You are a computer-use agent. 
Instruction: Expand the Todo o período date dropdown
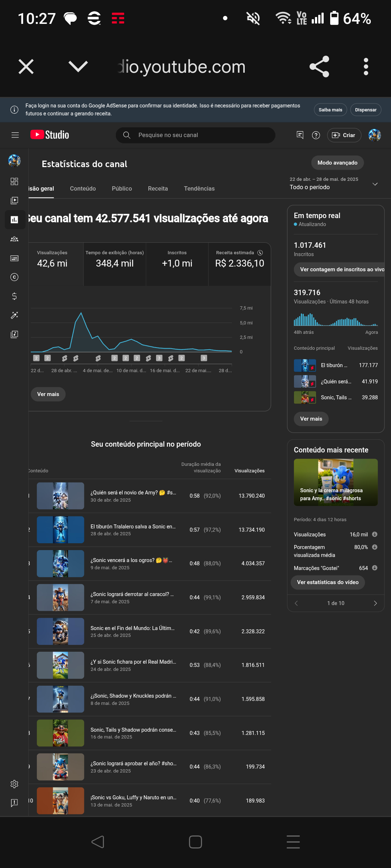[334, 184]
